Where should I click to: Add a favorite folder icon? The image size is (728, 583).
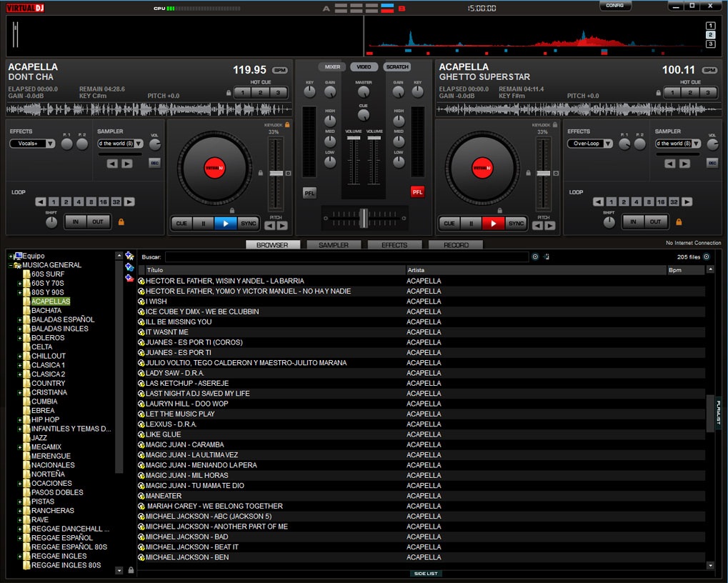click(129, 256)
